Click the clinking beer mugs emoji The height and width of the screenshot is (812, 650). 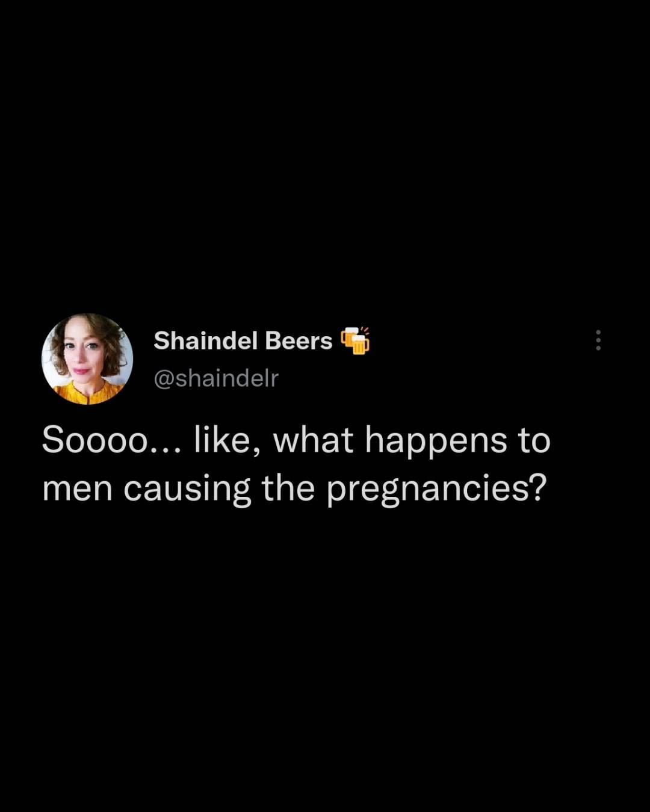355,340
